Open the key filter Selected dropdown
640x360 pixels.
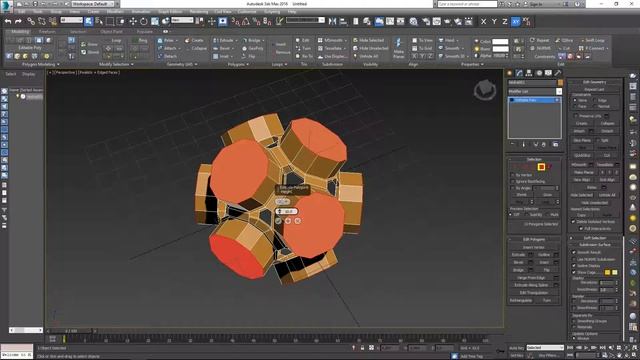pos(545,347)
